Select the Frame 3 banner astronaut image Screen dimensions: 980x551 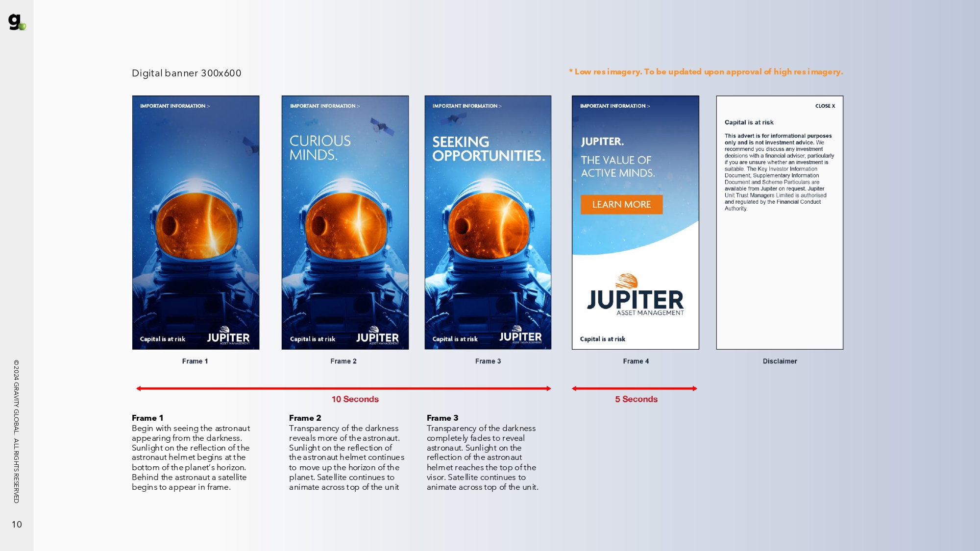click(488, 222)
